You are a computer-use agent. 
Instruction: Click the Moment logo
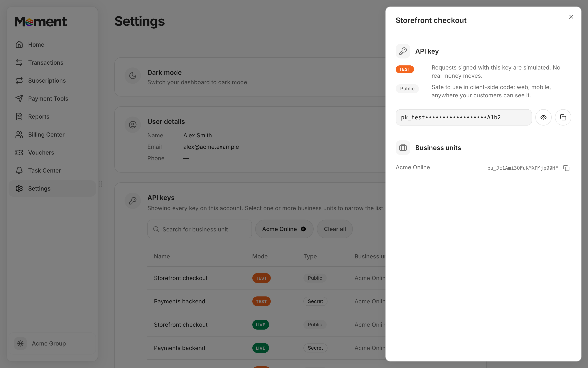pyautogui.click(x=41, y=21)
